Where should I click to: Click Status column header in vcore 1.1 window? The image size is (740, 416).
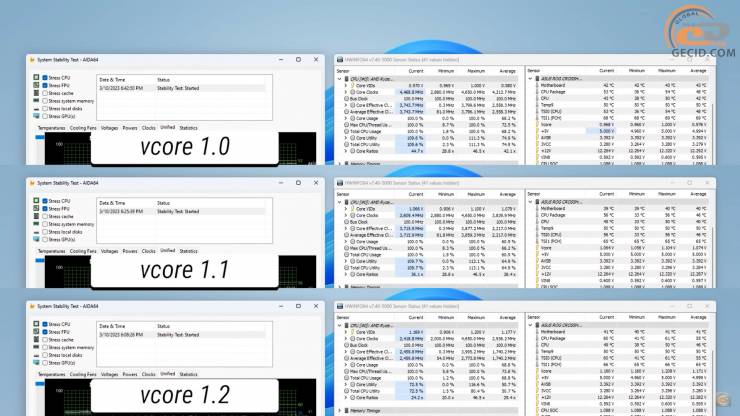[x=163, y=203]
